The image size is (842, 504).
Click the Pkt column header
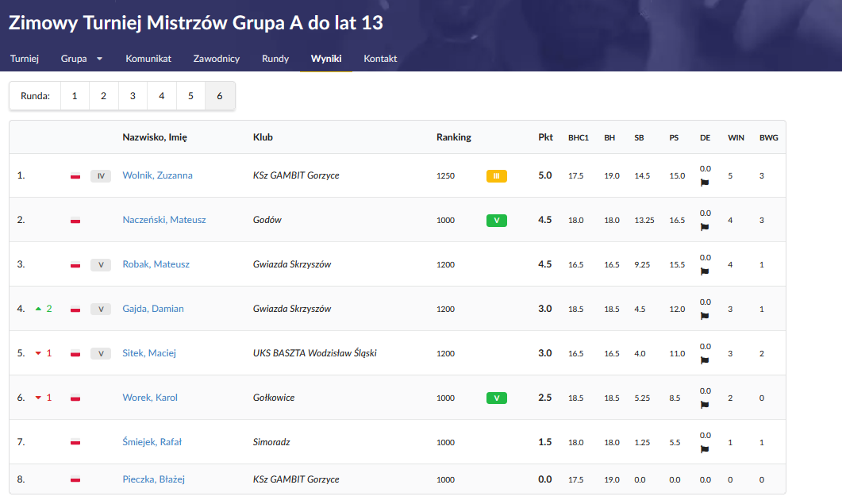[545, 137]
